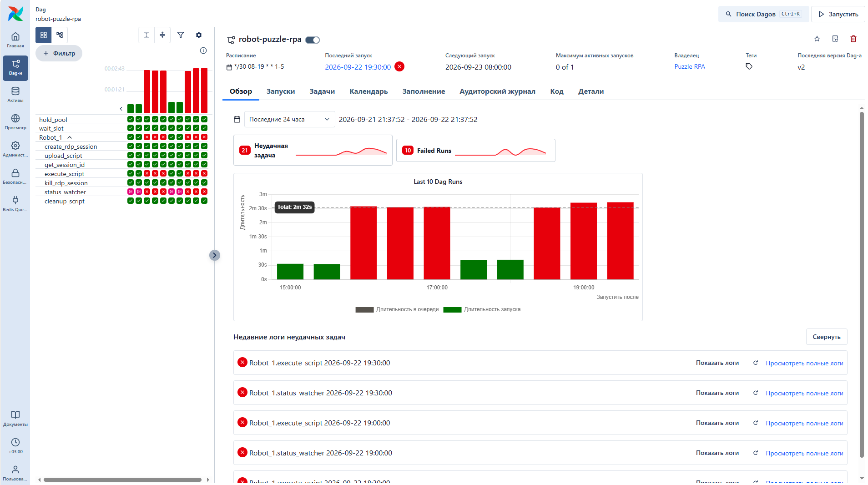
Task: Click the info circle icon in grid panel
Action: click(203, 51)
